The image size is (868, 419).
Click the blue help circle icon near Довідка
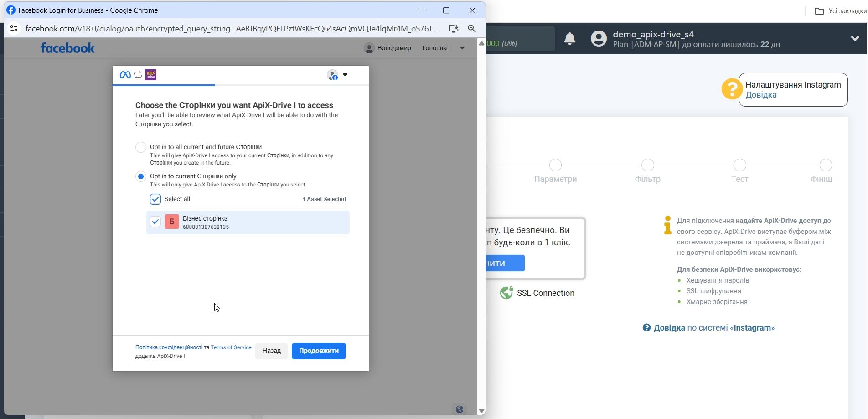point(646,328)
